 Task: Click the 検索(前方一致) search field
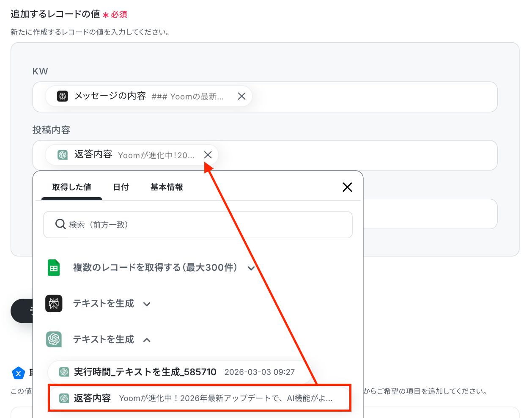198,225
